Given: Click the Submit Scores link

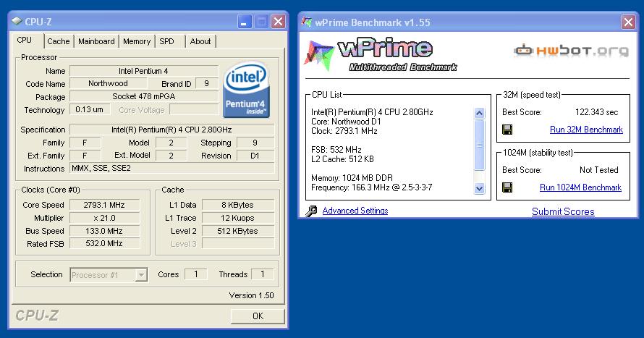Looking at the screenshot, I should 563,211.
